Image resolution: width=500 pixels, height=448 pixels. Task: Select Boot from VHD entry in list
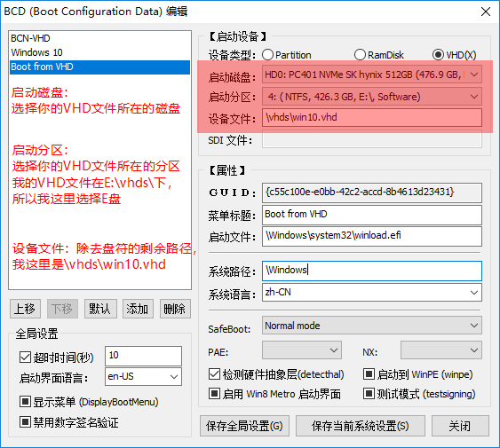[x=99, y=67]
